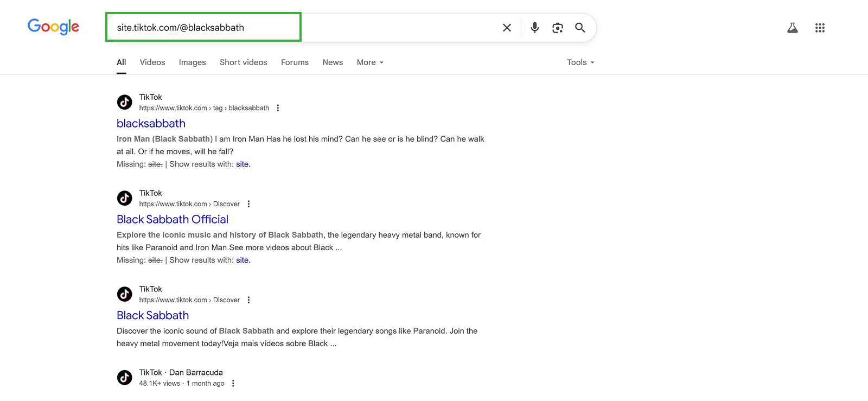Switch to the News tab
The height and width of the screenshot is (401, 868).
coord(333,62)
